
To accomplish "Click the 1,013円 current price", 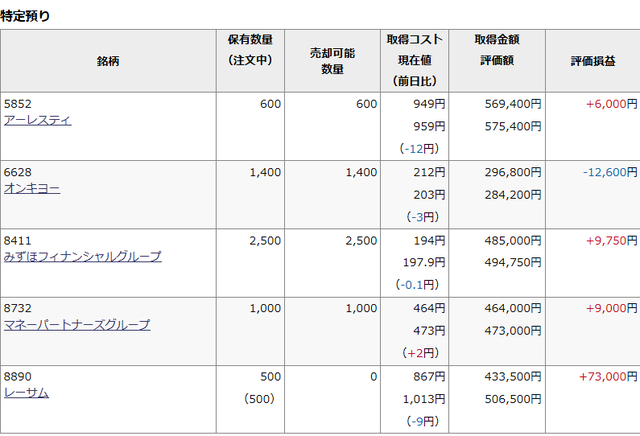I will click(424, 399).
